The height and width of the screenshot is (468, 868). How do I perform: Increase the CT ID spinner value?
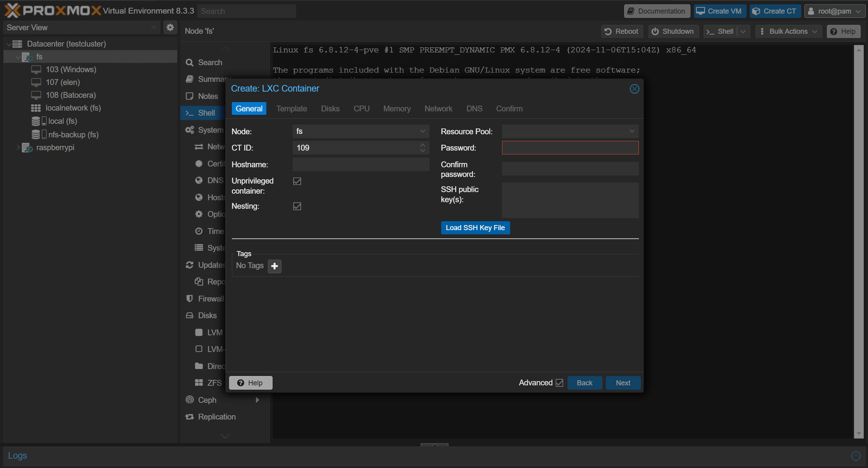click(x=423, y=145)
